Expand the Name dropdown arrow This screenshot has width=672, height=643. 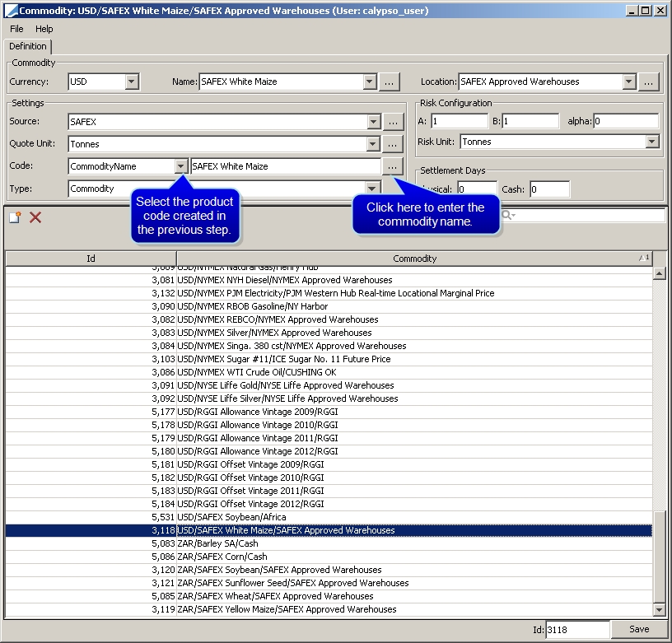click(x=370, y=82)
